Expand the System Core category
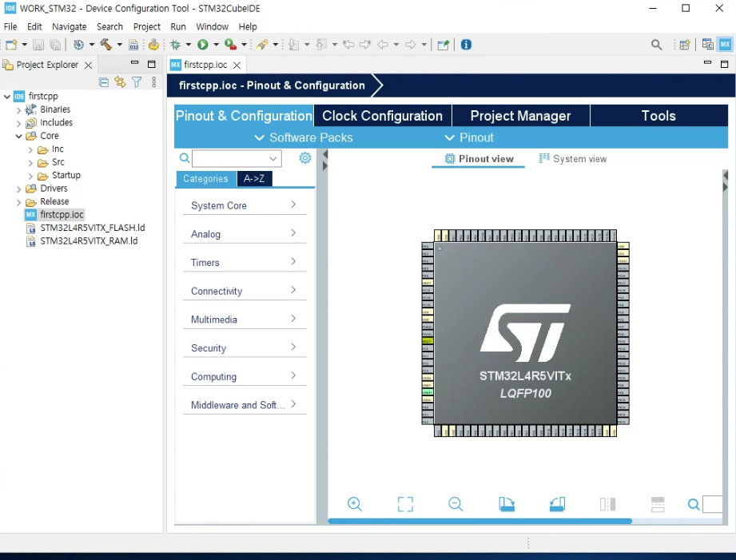 (244, 205)
